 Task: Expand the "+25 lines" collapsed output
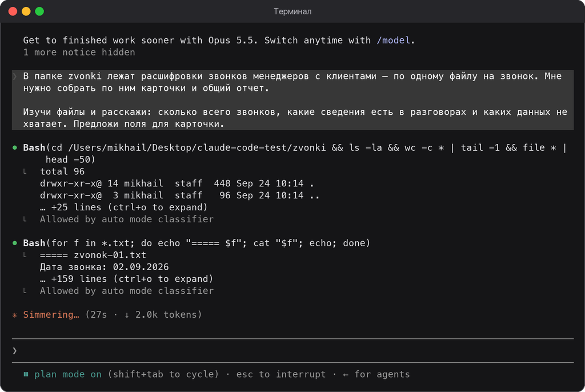[123, 207]
